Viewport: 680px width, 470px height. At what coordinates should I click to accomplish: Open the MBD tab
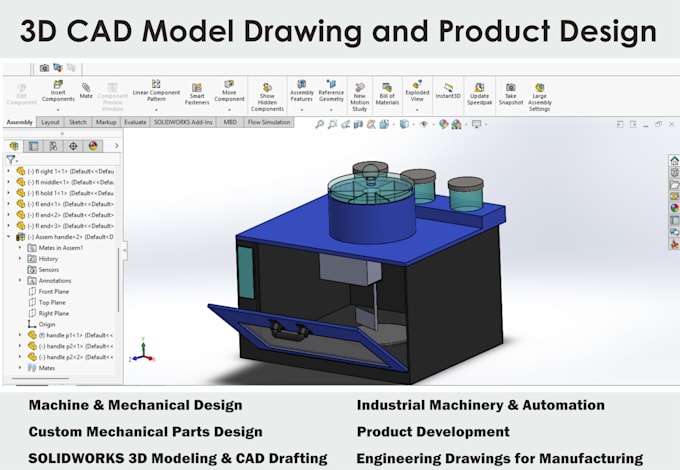[230, 122]
